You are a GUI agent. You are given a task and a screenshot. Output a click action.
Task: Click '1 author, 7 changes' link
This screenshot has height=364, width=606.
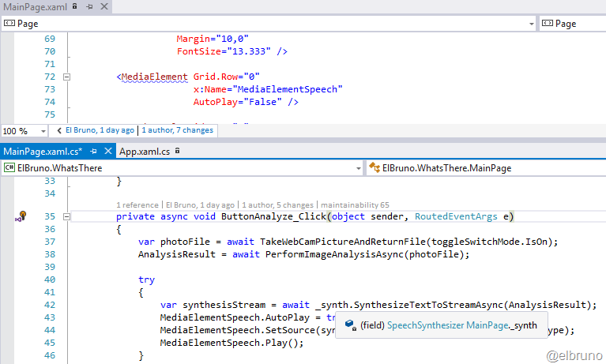[177, 130]
